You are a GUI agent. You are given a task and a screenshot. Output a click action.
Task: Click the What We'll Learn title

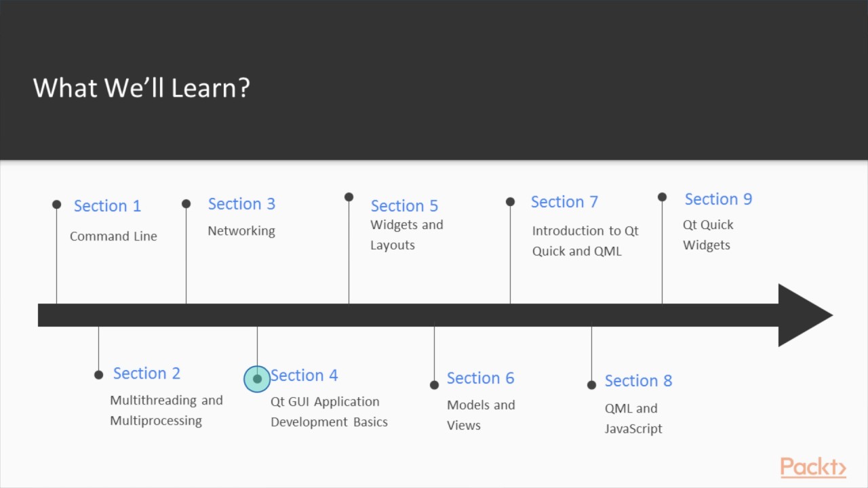141,88
